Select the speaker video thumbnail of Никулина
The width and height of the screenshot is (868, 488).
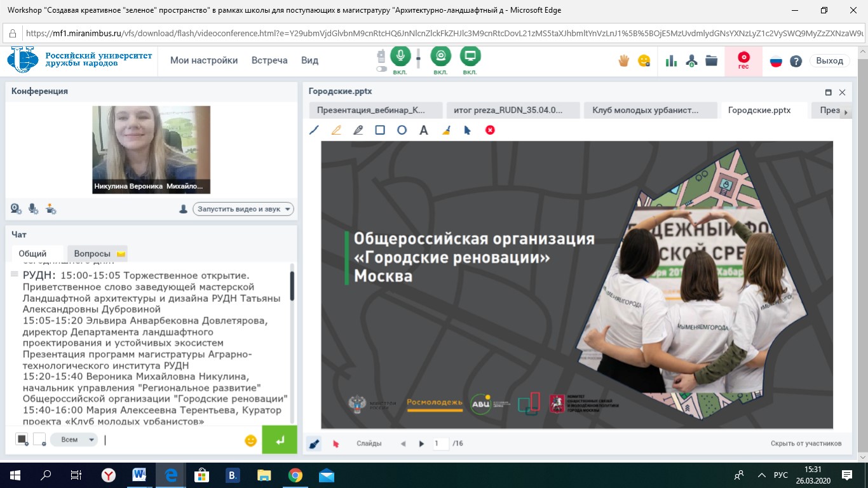[151, 149]
